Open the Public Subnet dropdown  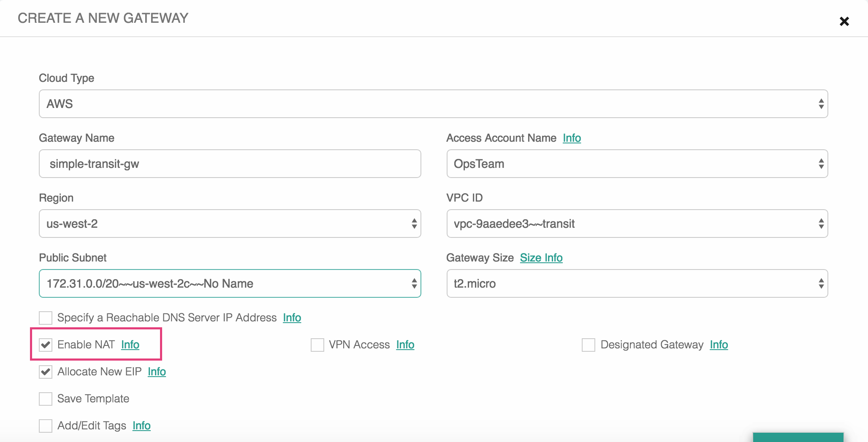[x=230, y=283]
